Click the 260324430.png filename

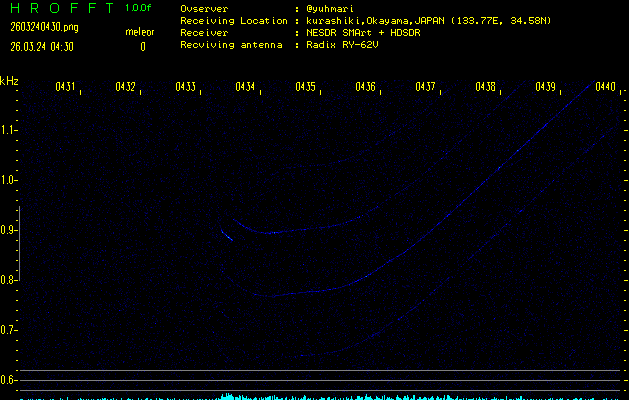[x=43, y=27]
